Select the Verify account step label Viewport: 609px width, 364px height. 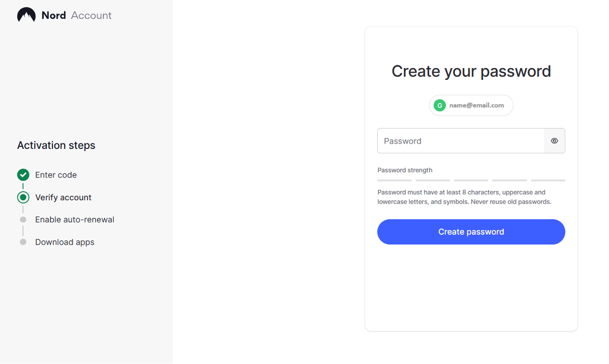point(63,197)
